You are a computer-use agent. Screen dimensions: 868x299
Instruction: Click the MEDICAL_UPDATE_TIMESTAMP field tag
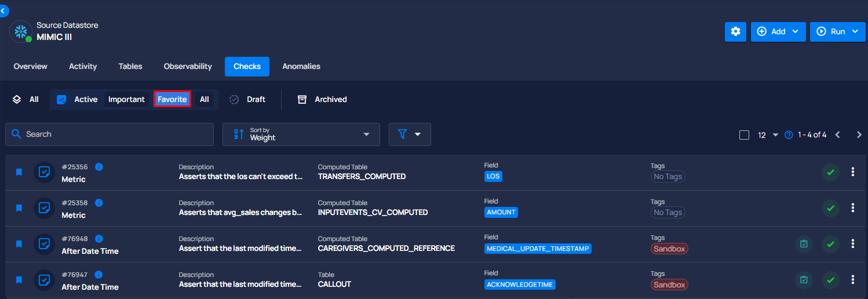tap(538, 249)
